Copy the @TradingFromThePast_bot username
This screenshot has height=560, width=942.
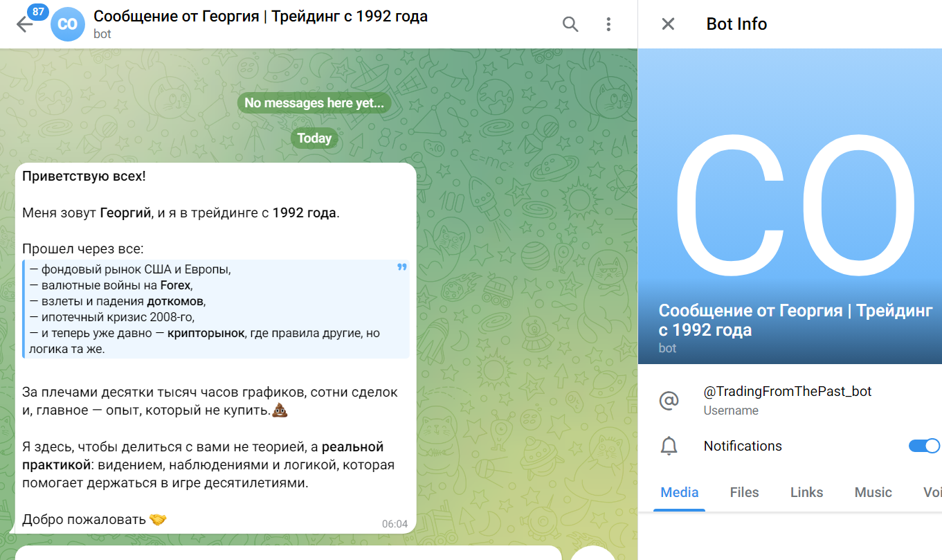tap(787, 391)
